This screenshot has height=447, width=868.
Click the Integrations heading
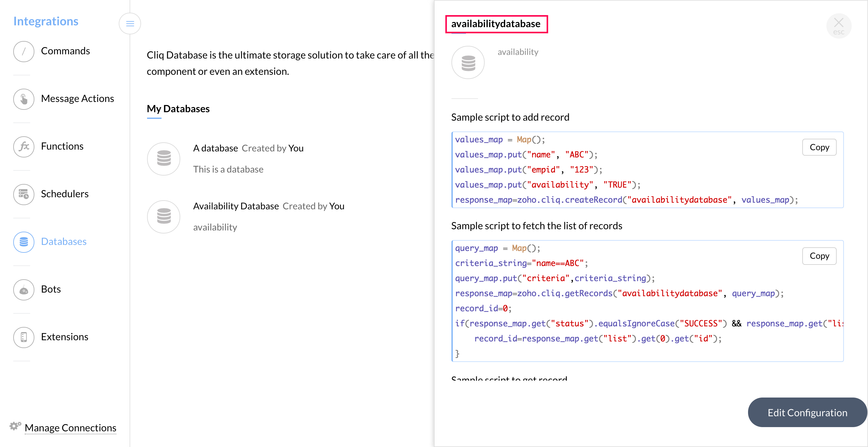pyautogui.click(x=46, y=21)
